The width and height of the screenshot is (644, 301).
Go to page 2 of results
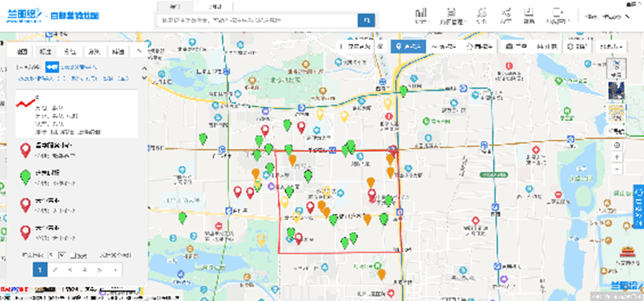(x=55, y=270)
